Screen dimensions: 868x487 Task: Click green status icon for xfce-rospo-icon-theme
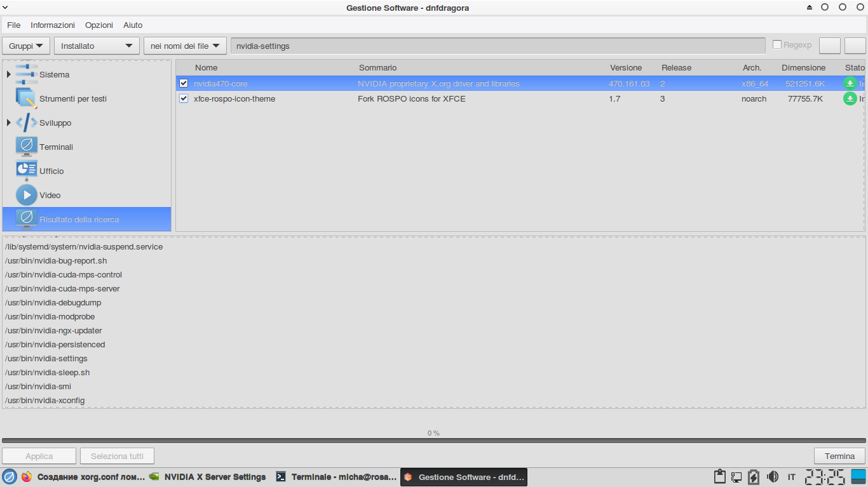(x=850, y=98)
